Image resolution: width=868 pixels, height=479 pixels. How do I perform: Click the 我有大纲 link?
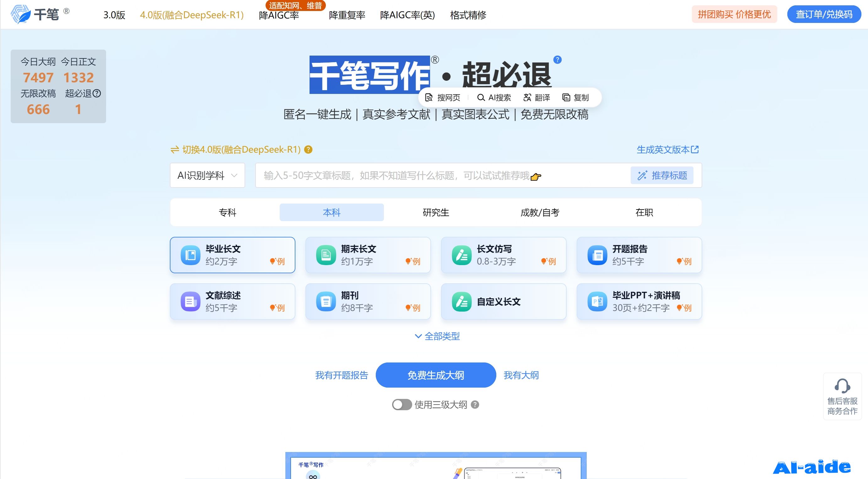coord(521,375)
